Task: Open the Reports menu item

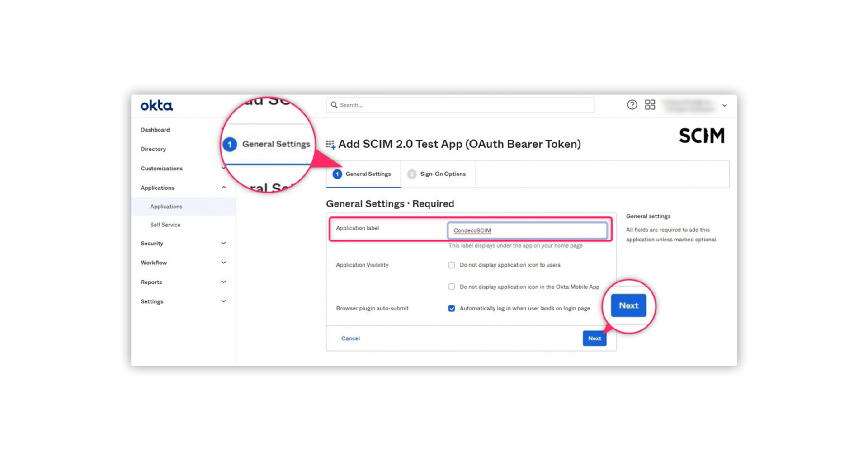Action: 151,282
